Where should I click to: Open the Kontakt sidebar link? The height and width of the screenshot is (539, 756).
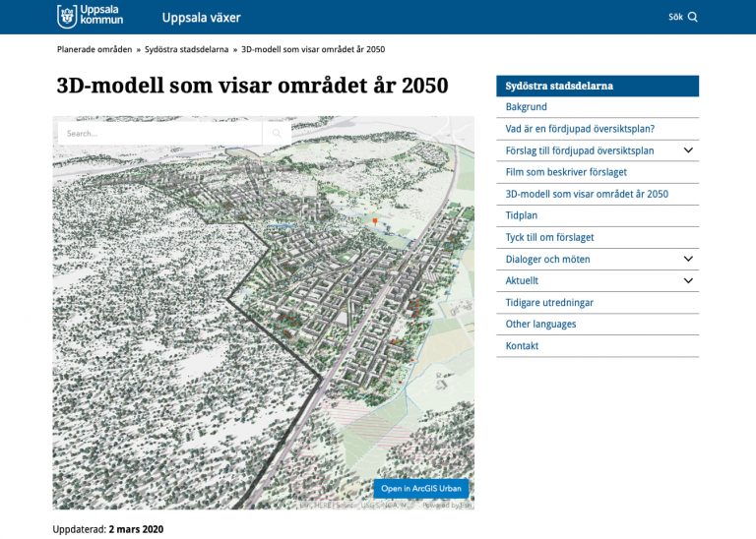[x=522, y=346]
